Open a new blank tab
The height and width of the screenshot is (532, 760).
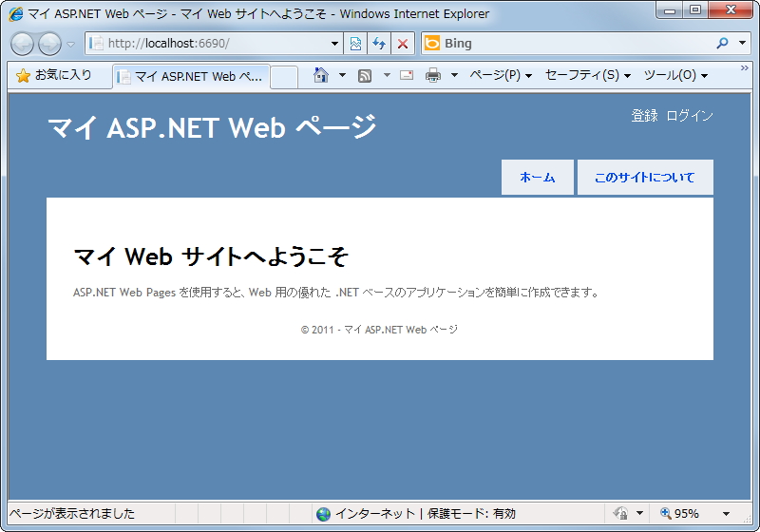[284, 77]
